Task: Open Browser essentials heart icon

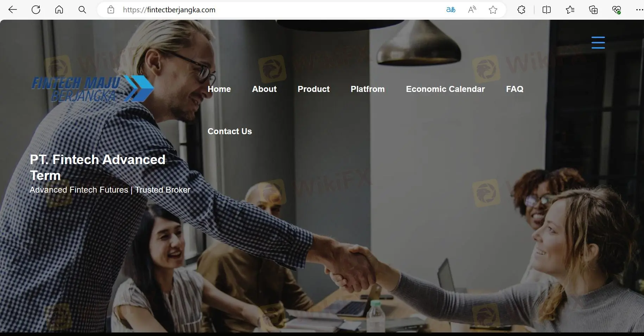Action: coord(617,10)
